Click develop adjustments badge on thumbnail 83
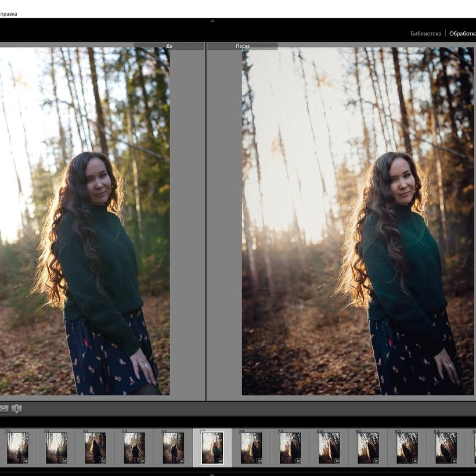The width and height of the screenshot is (476, 476). 453,460
